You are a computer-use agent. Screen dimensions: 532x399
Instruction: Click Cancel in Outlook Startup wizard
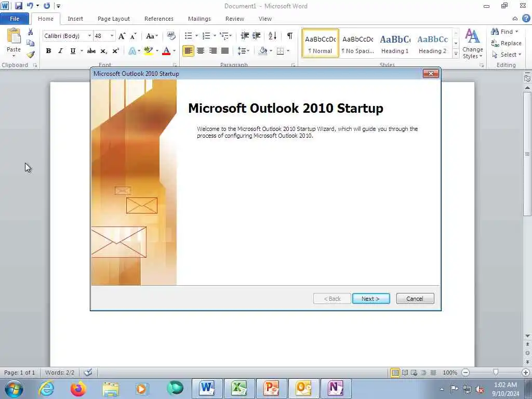(415, 299)
